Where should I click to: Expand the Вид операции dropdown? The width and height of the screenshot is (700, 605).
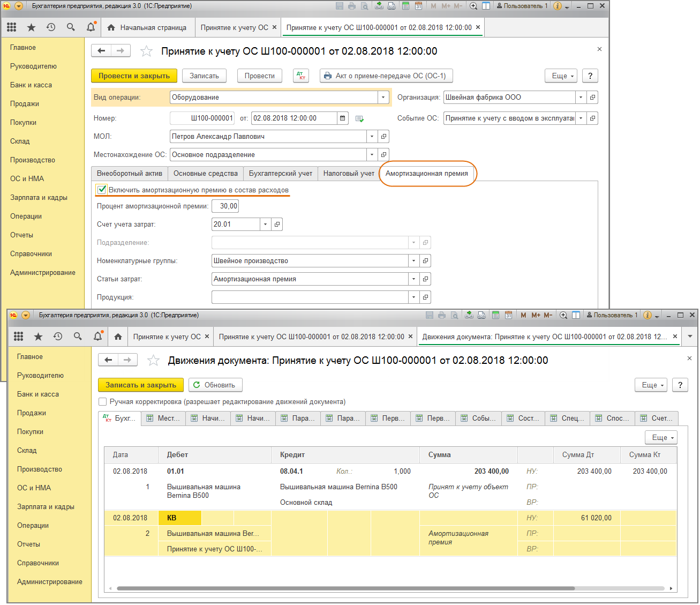[x=383, y=98]
